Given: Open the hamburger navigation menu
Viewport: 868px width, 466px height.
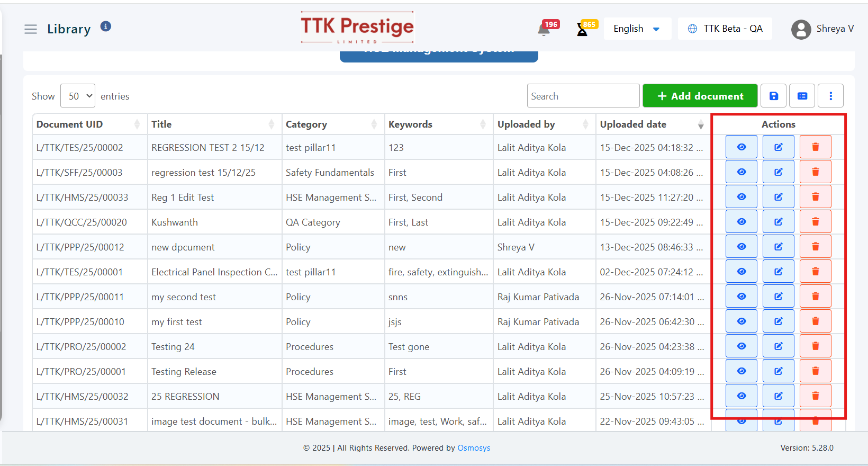Looking at the screenshot, I should 31,29.
